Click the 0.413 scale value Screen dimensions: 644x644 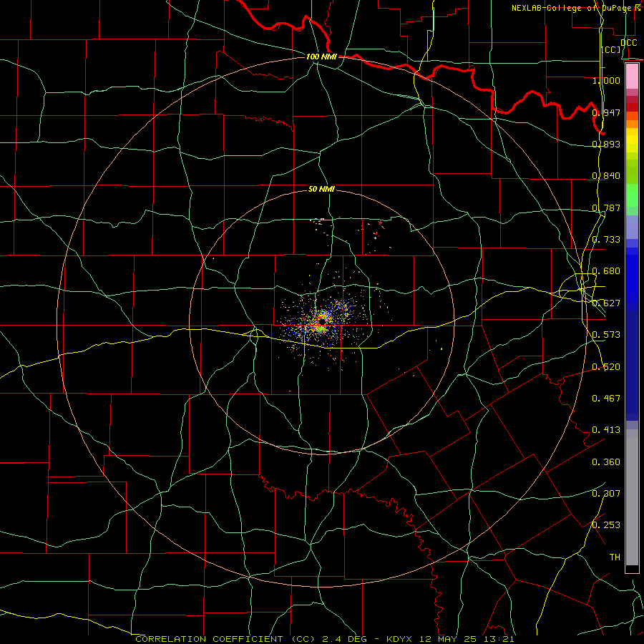606,430
